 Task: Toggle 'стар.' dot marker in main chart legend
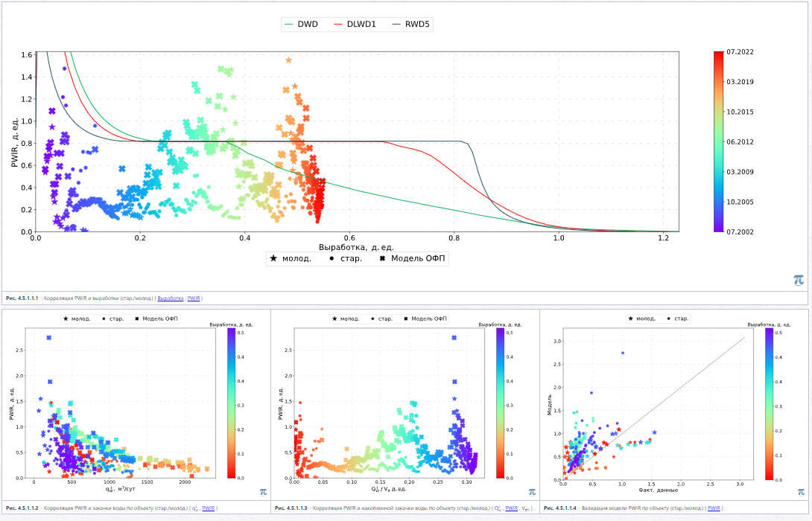click(x=346, y=258)
